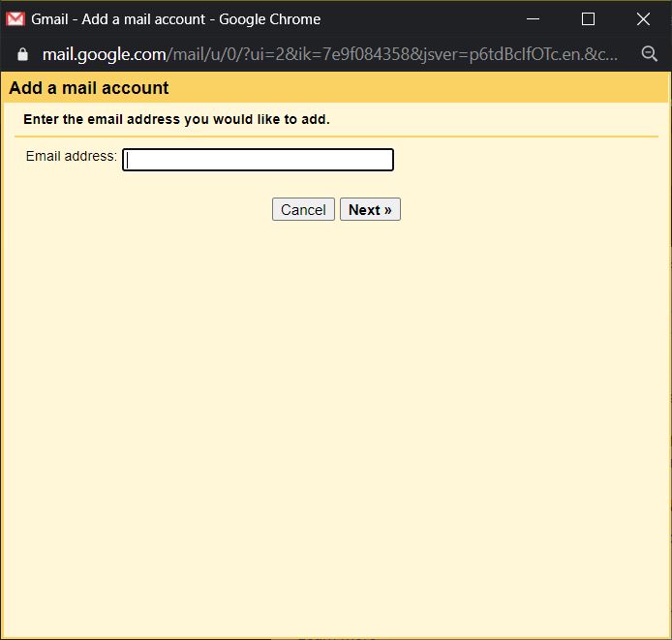Click the blank area below the buttons

click(x=336, y=407)
